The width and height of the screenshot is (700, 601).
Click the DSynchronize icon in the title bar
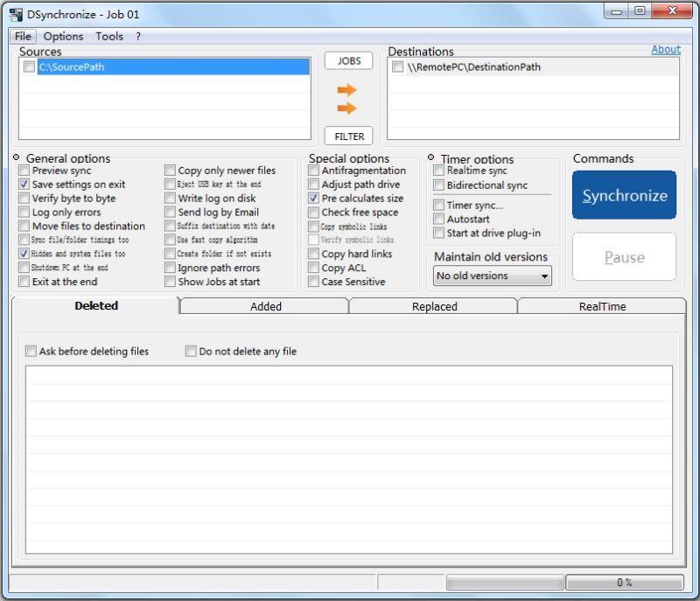(14, 13)
